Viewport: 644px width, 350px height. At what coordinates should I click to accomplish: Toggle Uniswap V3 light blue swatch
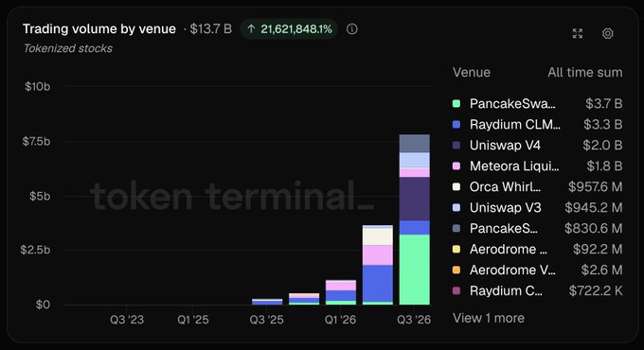[456, 207]
